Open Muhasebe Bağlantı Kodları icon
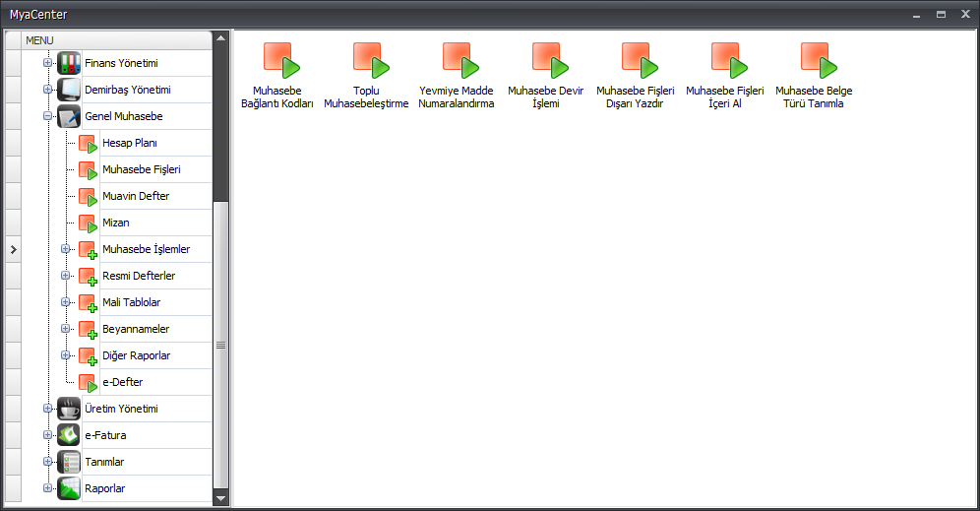The height and width of the screenshot is (511, 980). [281, 60]
